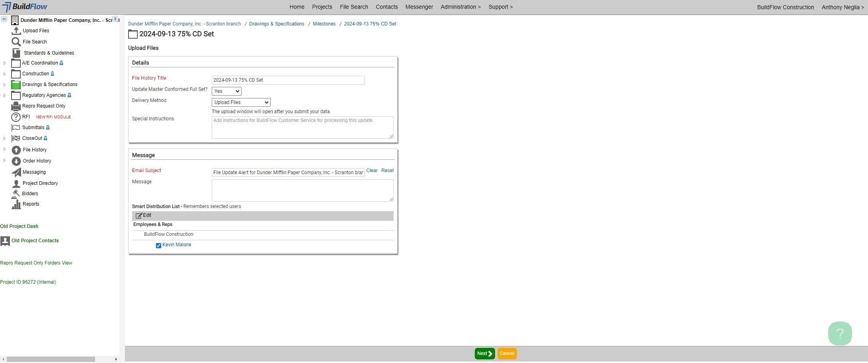Open the Delivery Method dropdown
The width and height of the screenshot is (868, 363).
coord(241,102)
